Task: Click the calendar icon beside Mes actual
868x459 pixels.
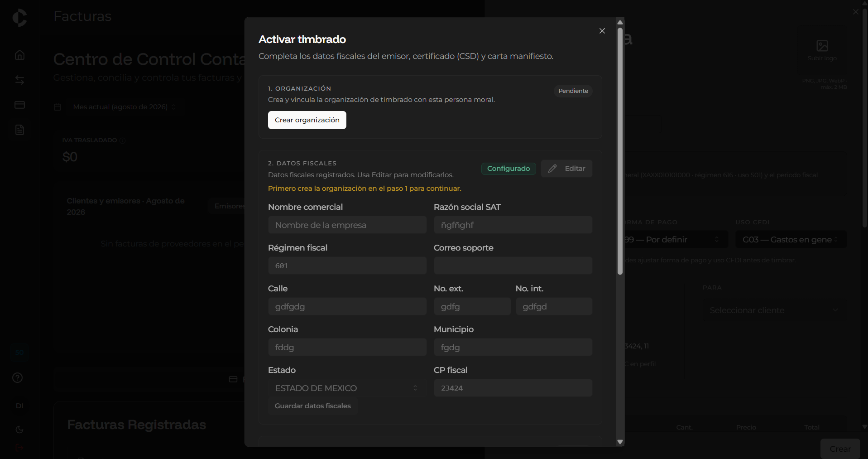Action: click(58, 107)
